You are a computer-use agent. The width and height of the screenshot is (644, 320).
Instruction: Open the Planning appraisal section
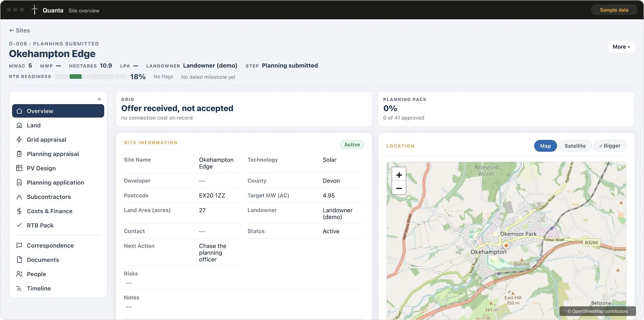coord(58,154)
